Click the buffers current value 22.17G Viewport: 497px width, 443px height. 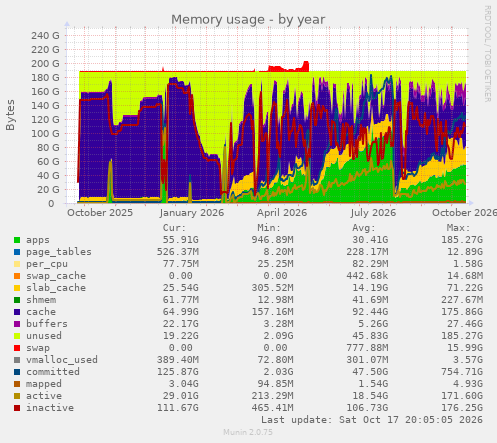click(180, 324)
